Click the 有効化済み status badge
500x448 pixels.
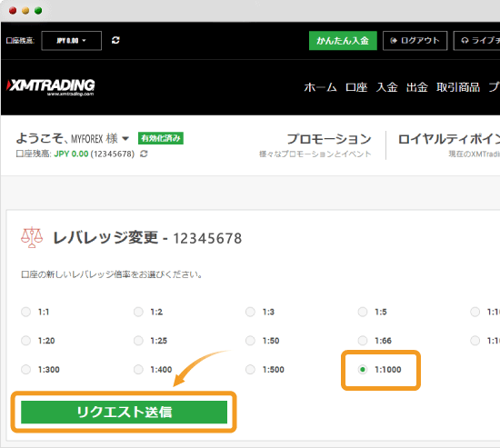pyautogui.click(x=161, y=138)
